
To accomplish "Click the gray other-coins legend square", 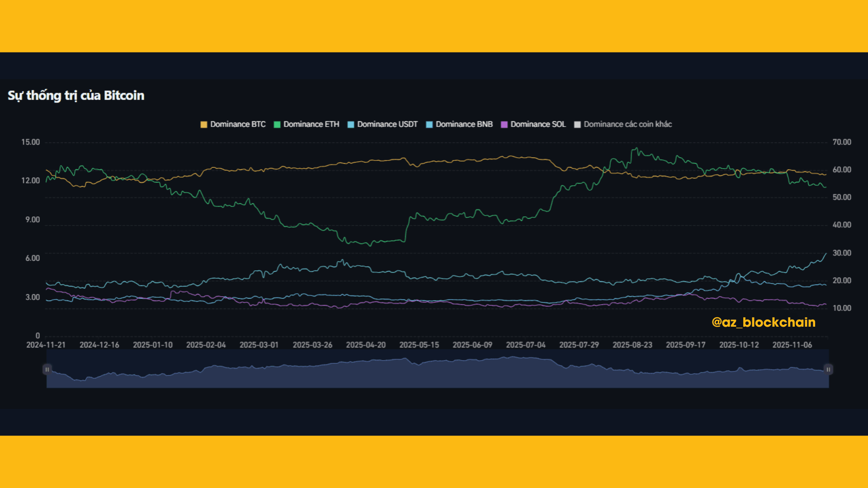I will [577, 125].
